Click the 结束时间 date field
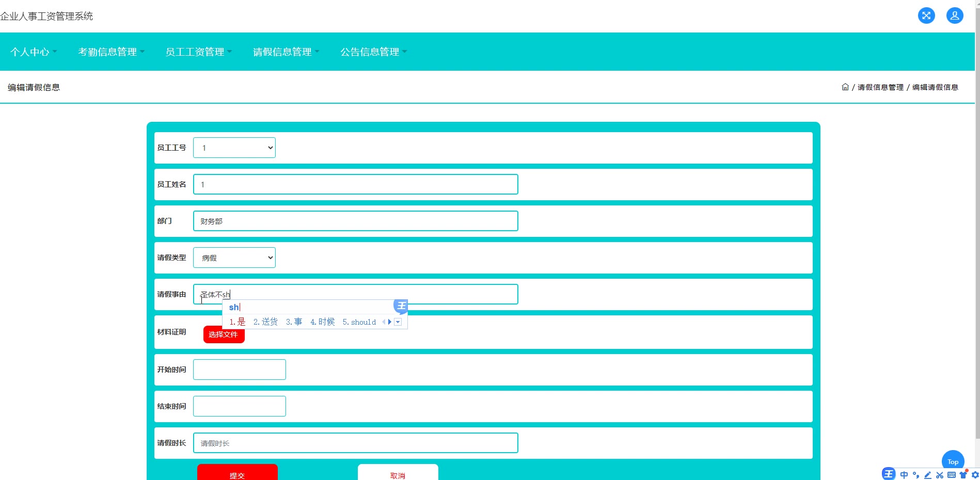The width and height of the screenshot is (980, 480). [x=240, y=406]
